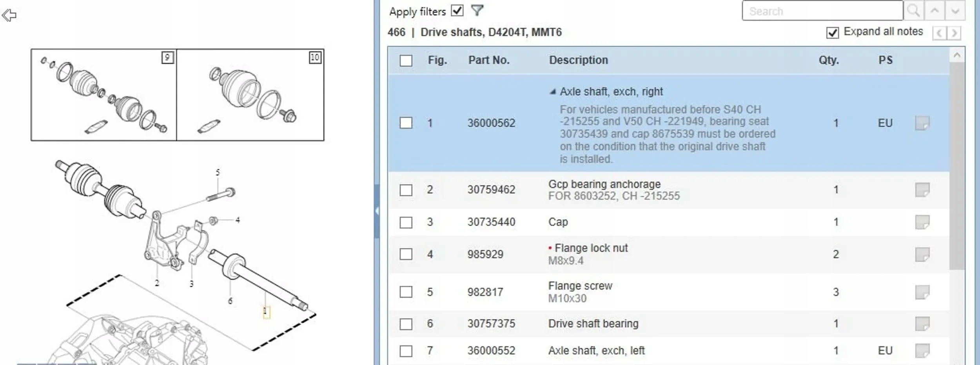Click the parts list vertical scrollbar thumb
This screenshot has width=980, height=365.
point(957,166)
